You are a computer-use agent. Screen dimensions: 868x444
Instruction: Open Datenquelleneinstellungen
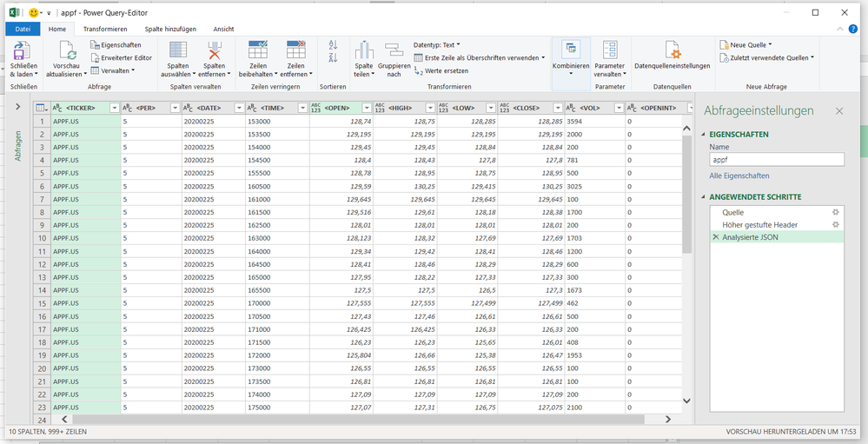672,51
